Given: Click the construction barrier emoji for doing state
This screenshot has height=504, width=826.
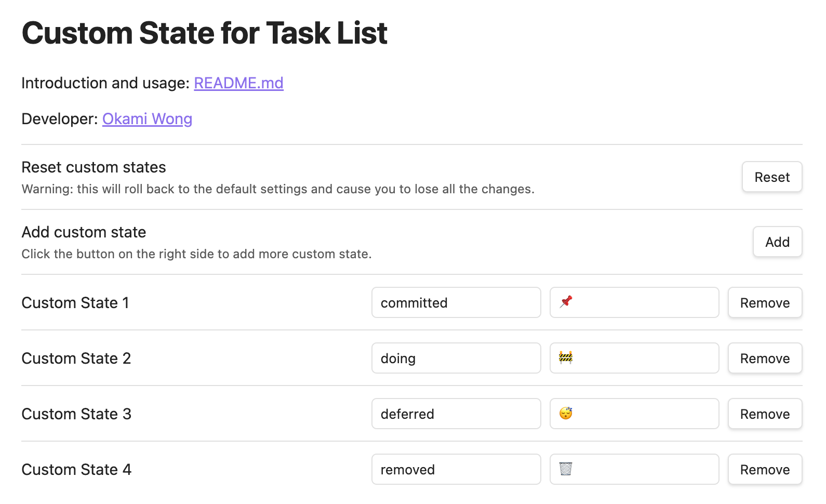Looking at the screenshot, I should click(566, 357).
